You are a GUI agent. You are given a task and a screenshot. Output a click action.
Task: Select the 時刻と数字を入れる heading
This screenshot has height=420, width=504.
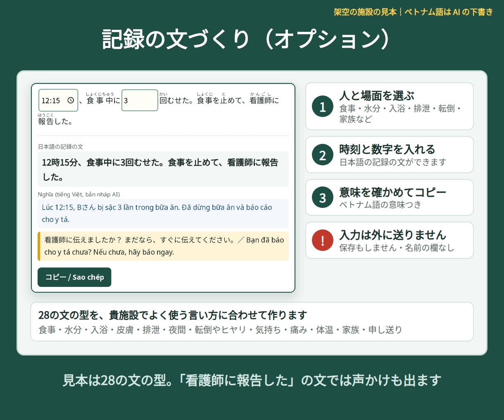coord(387,149)
